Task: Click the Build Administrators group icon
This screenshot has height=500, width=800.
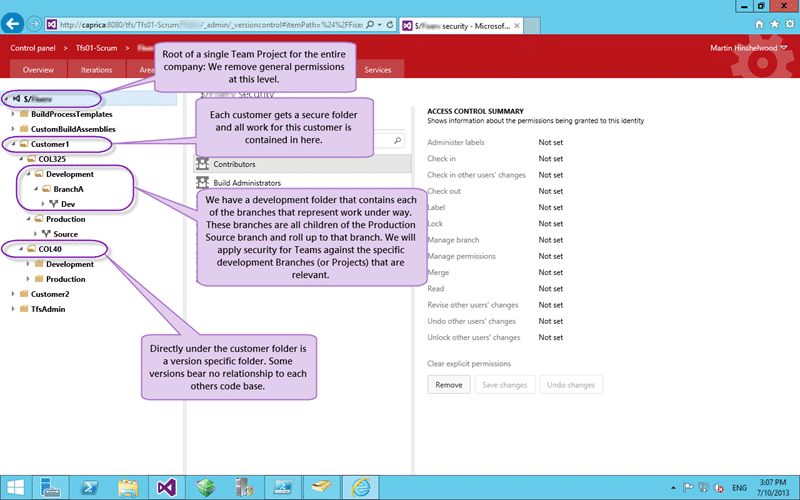Action: pos(203,182)
